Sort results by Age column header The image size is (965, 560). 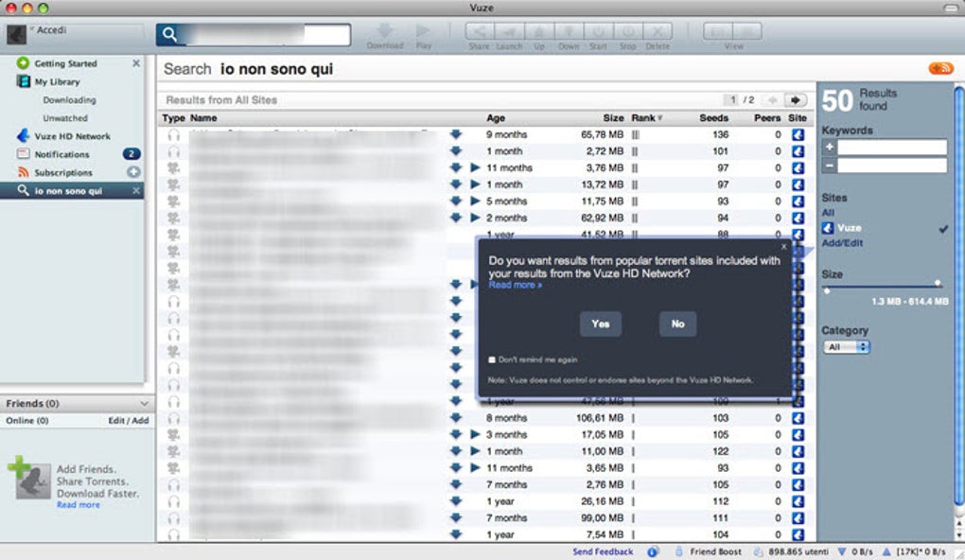(x=496, y=117)
